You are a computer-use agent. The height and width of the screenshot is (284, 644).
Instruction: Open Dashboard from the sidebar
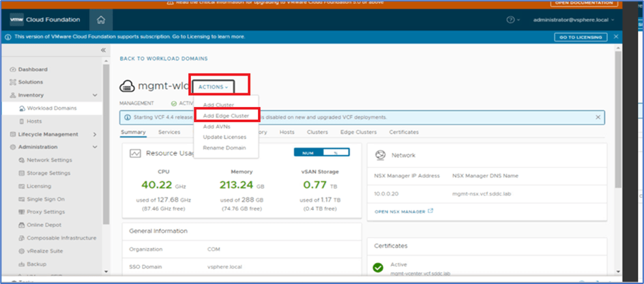[x=32, y=69]
